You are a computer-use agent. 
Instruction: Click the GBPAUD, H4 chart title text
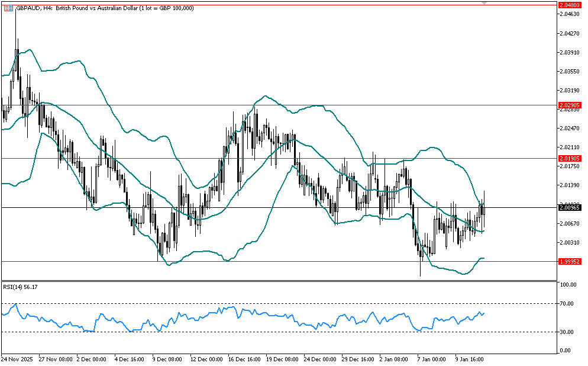point(34,8)
